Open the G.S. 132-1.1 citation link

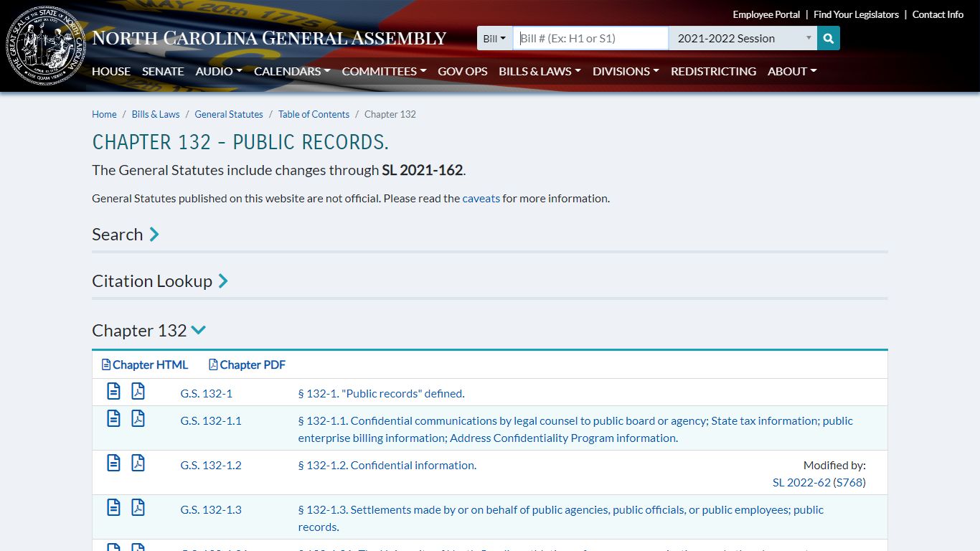pos(211,420)
